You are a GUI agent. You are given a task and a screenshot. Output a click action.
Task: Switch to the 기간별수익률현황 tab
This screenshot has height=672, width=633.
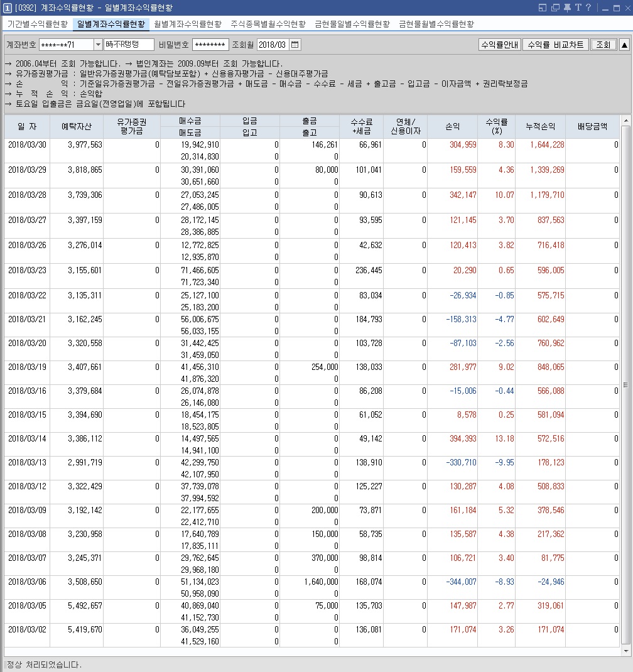coord(38,24)
